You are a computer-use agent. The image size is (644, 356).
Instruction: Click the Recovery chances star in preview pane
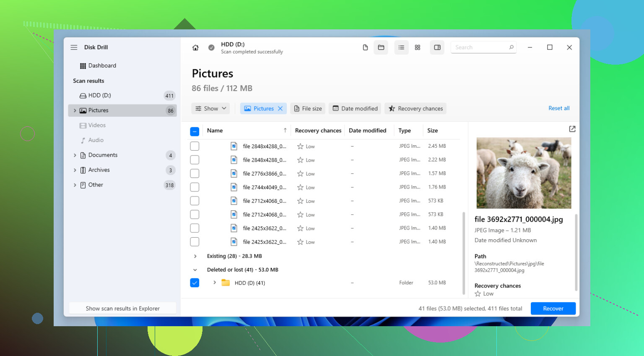pyautogui.click(x=478, y=294)
